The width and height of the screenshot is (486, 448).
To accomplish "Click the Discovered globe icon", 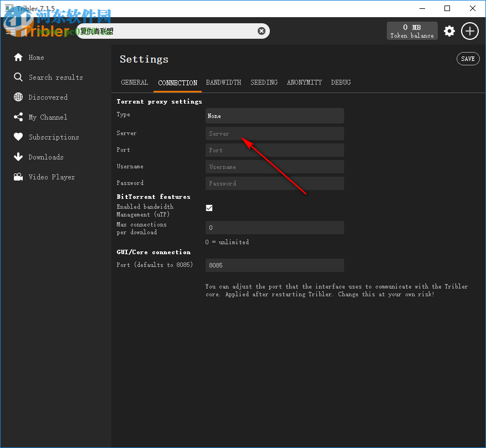I will coord(18,97).
